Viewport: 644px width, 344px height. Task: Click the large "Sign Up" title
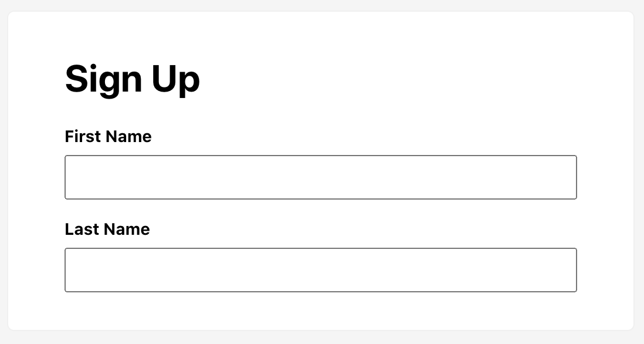tap(133, 79)
